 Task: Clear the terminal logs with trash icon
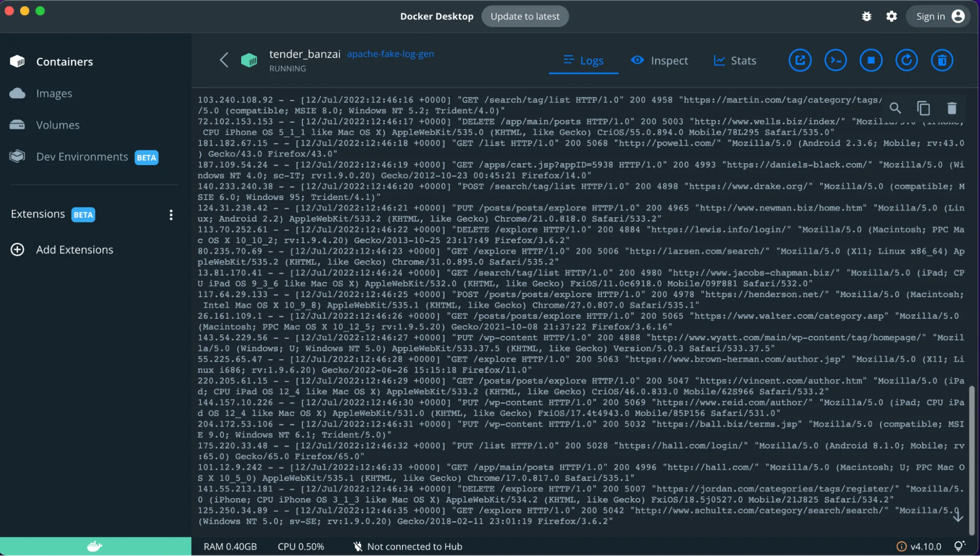(952, 108)
